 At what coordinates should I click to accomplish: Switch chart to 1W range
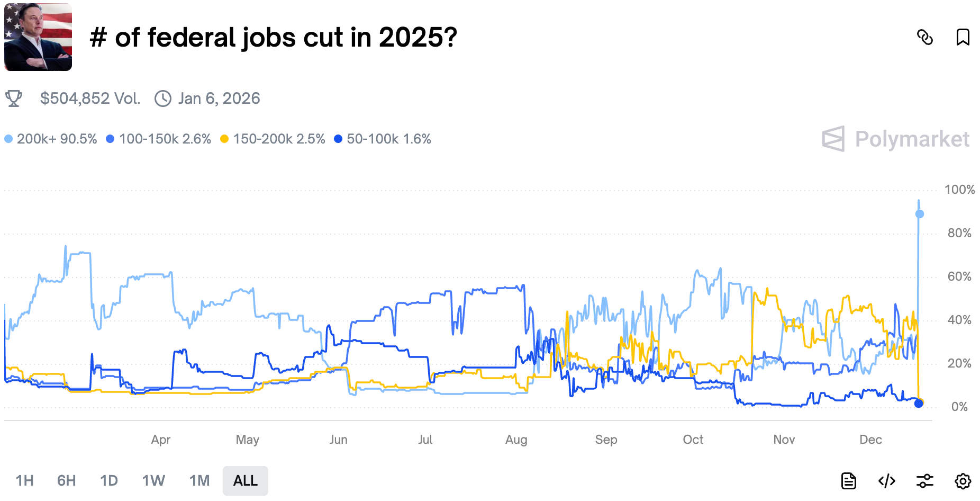153,481
